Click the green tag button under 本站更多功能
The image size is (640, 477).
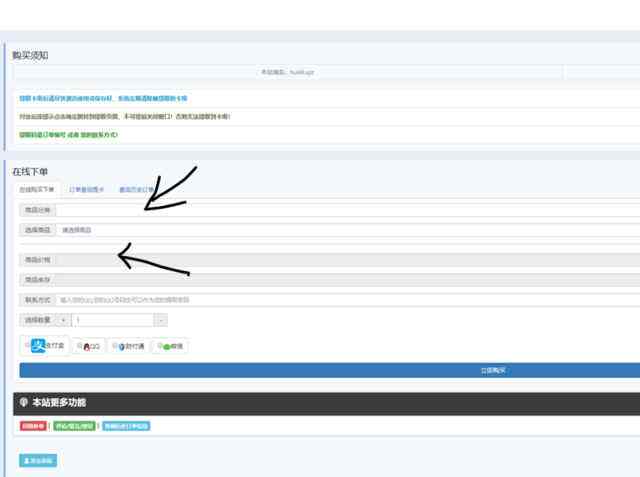[74, 426]
